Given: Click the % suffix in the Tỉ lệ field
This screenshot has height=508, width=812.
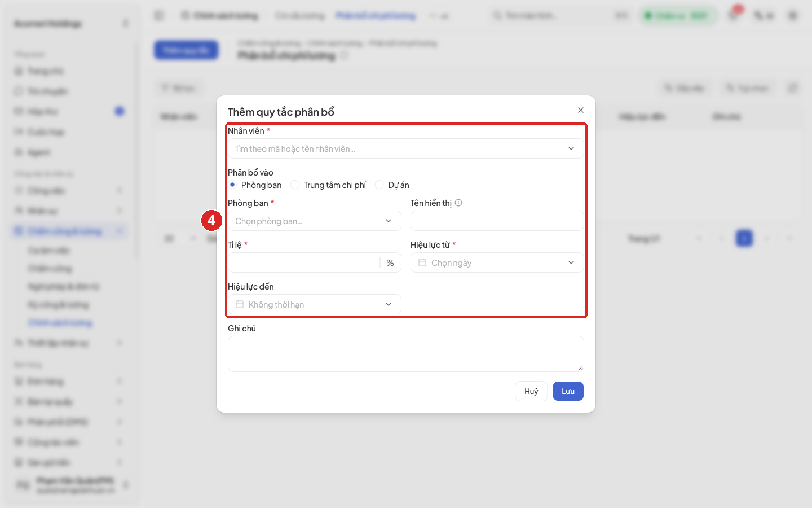Looking at the screenshot, I should tap(390, 263).
